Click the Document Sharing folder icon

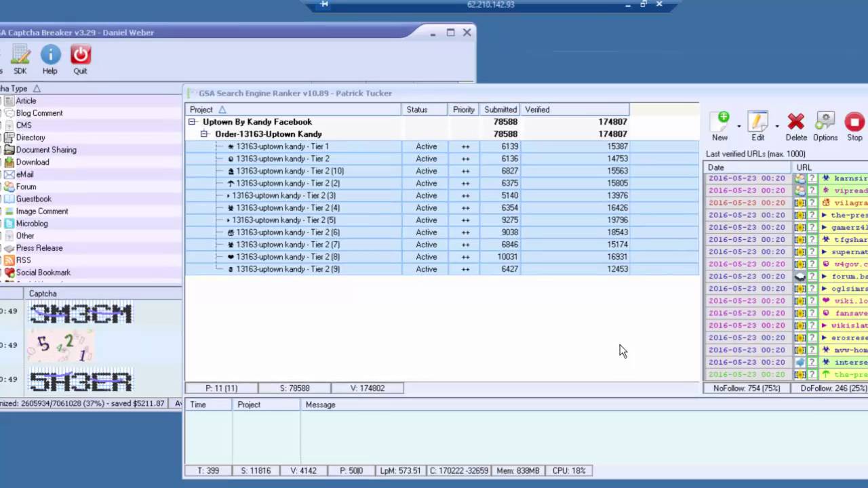pos(9,150)
